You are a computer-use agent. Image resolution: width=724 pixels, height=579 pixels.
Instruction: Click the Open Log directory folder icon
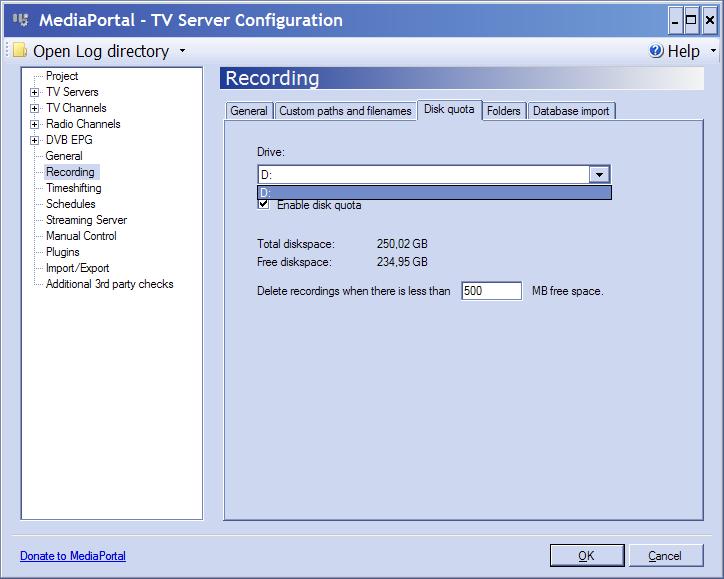[x=19, y=51]
